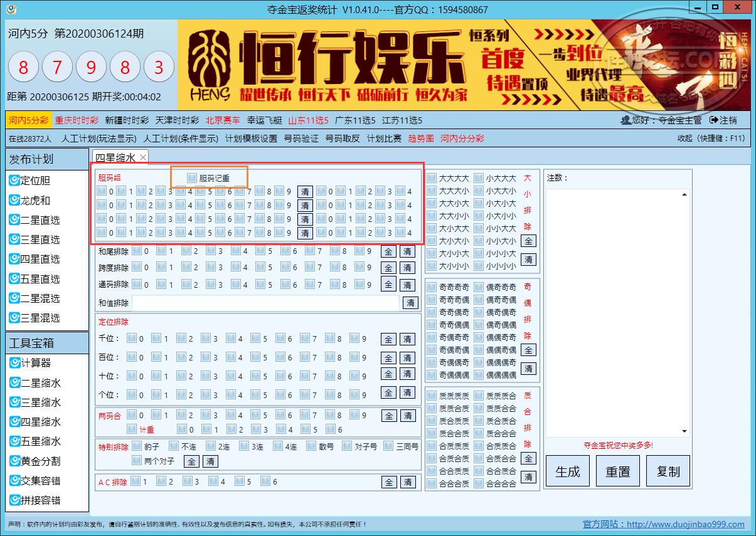Toggle 三同号 special exclusion
Image resolution: width=756 pixels, height=536 pixels.
click(x=388, y=447)
